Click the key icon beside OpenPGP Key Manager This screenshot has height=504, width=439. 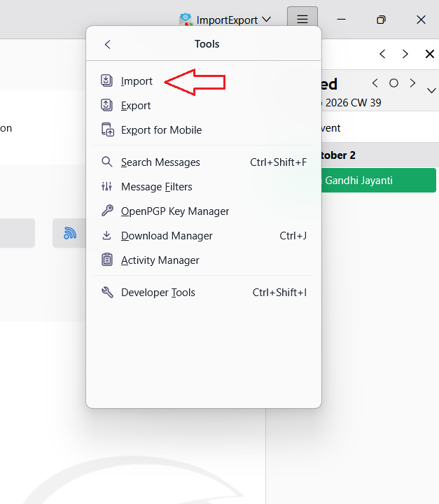[107, 211]
